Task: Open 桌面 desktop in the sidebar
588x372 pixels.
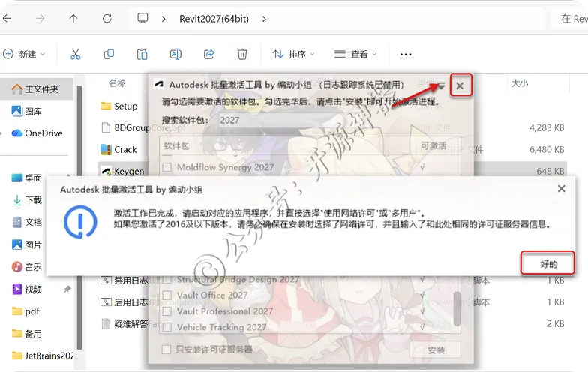Action: [x=27, y=178]
